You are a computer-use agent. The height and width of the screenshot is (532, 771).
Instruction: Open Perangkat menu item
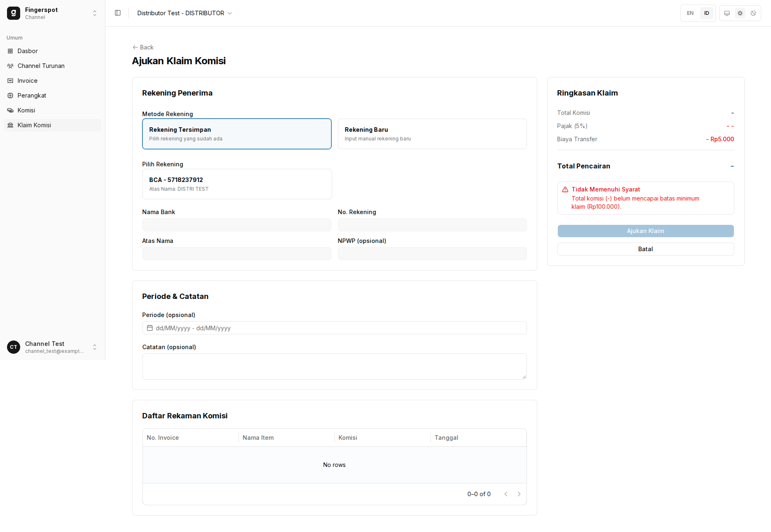pyautogui.click(x=53, y=96)
